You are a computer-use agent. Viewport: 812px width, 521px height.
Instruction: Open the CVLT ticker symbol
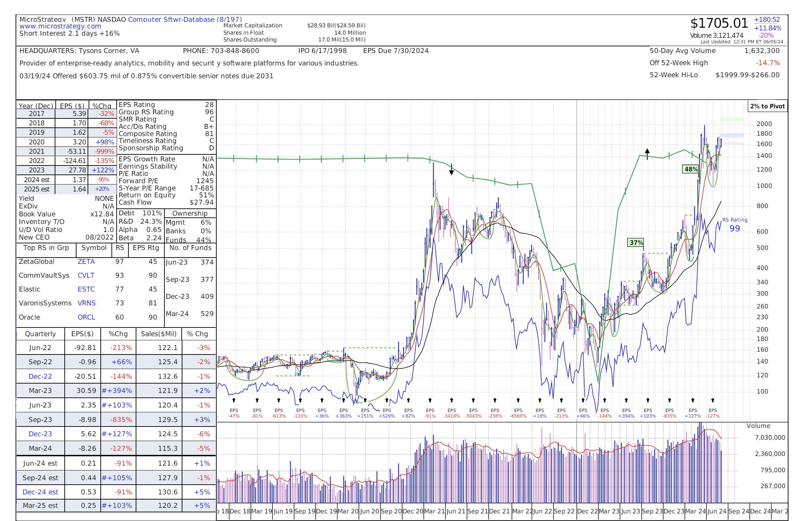click(x=86, y=276)
